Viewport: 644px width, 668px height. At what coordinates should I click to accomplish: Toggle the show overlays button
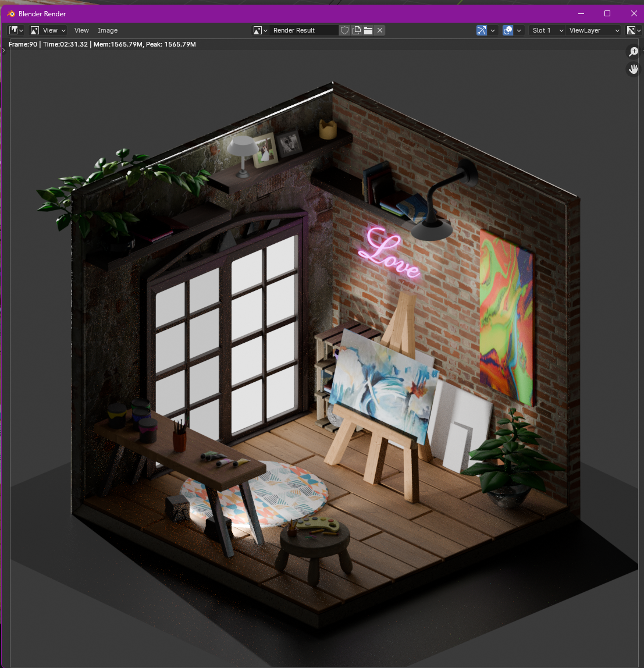click(x=508, y=30)
